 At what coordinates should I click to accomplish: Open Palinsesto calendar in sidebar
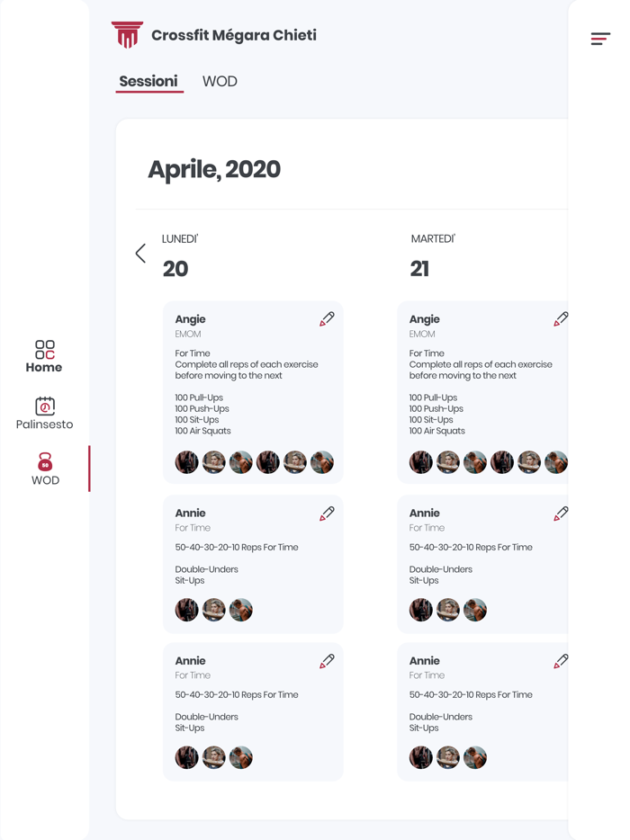[44, 414]
